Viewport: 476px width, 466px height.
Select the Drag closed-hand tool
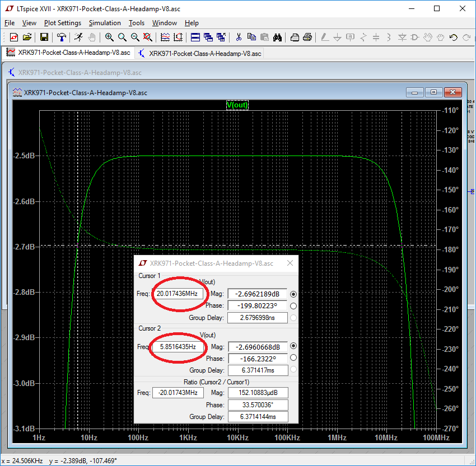pyautogui.click(x=441, y=37)
